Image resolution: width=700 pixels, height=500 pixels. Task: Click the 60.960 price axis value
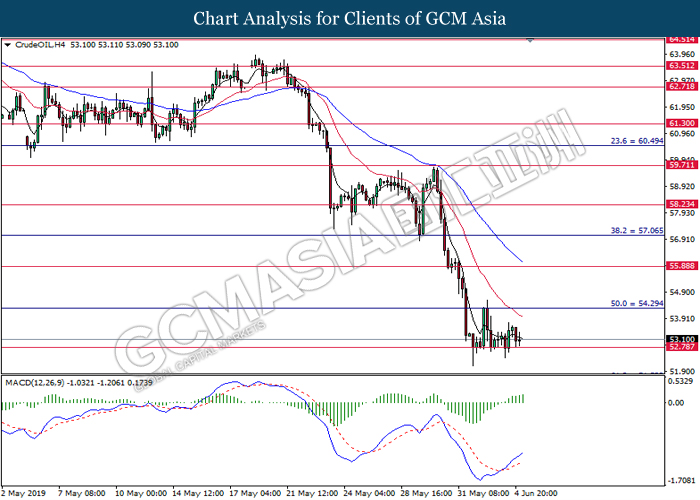point(682,133)
